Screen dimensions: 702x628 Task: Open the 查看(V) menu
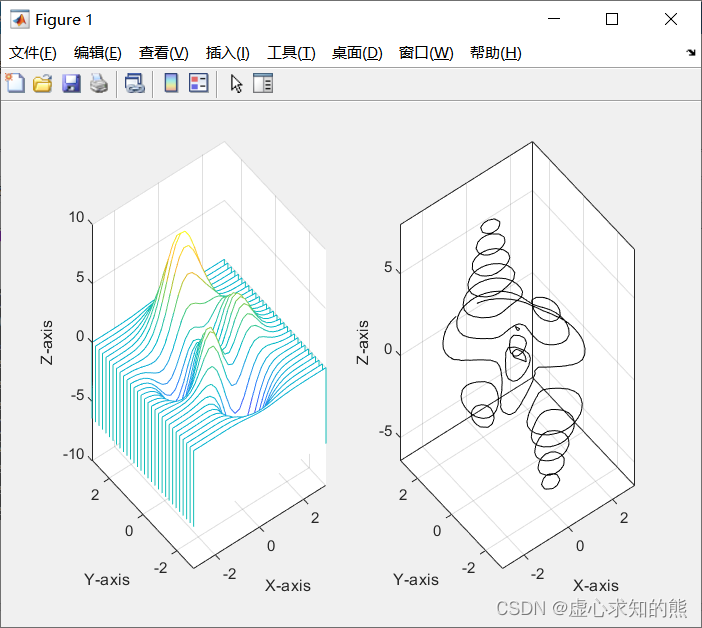[163, 53]
